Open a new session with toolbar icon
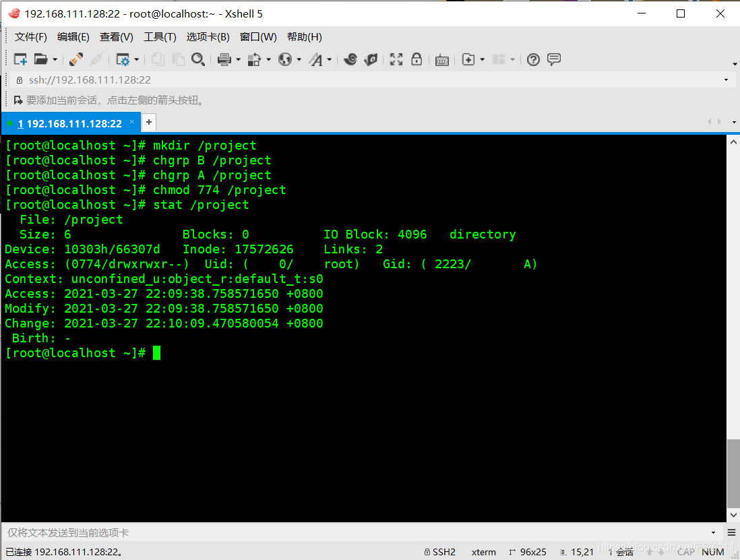Image resolution: width=740 pixels, height=560 pixels. coord(20,59)
